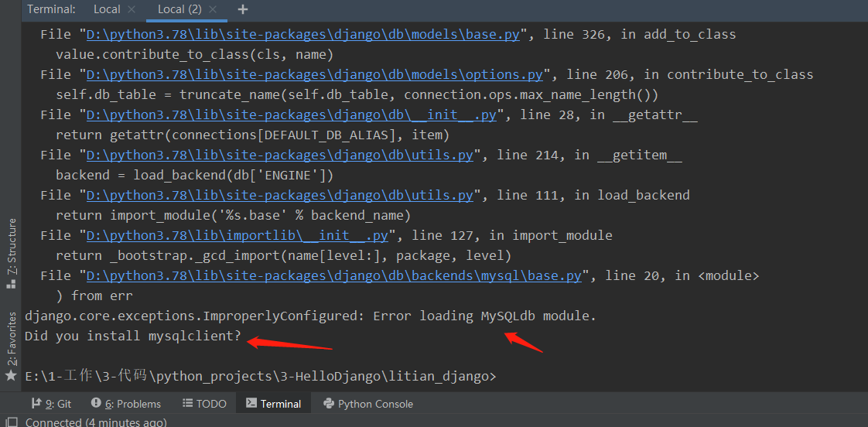The image size is (868, 427).
Task: Add a new terminal session with plus
Action: click(242, 9)
